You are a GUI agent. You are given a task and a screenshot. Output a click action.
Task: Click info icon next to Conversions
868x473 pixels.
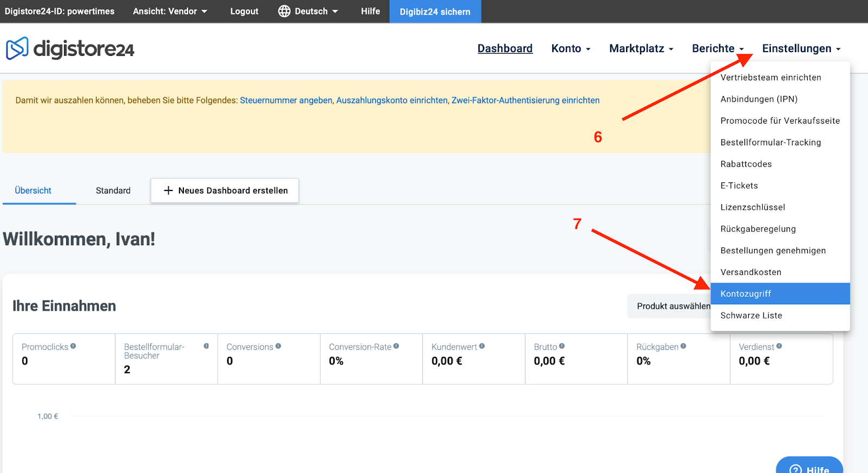coord(278,346)
